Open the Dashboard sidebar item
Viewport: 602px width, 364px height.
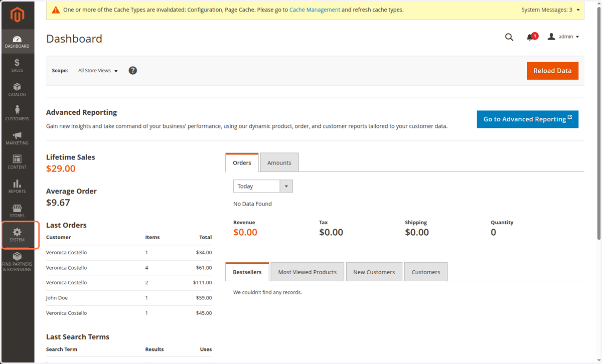17,42
